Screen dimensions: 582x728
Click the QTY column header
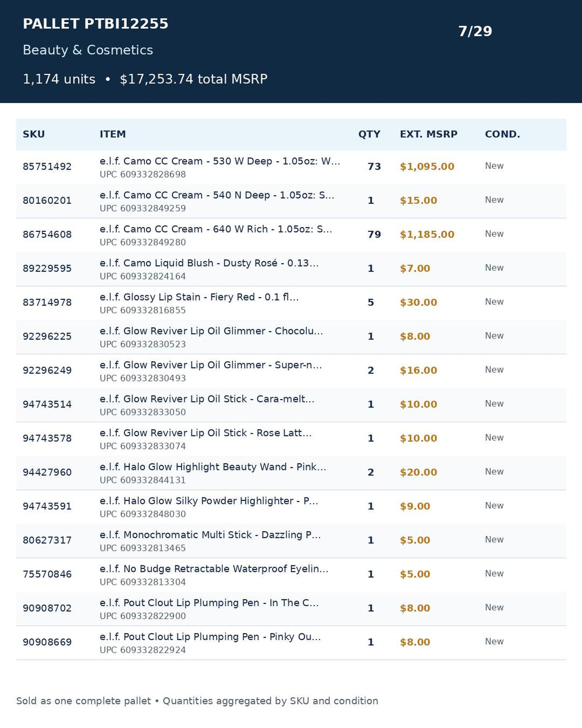coord(369,134)
